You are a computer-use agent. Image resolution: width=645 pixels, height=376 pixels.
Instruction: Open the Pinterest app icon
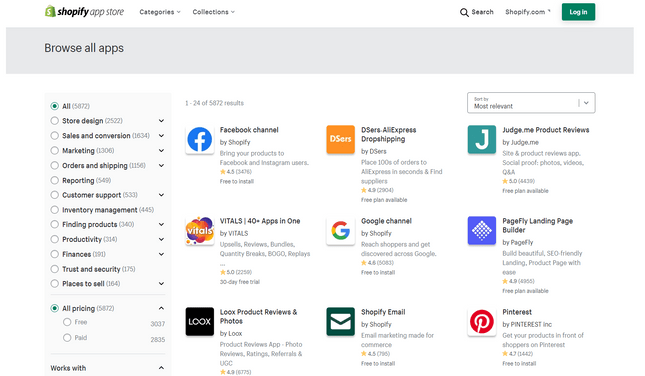pos(482,322)
